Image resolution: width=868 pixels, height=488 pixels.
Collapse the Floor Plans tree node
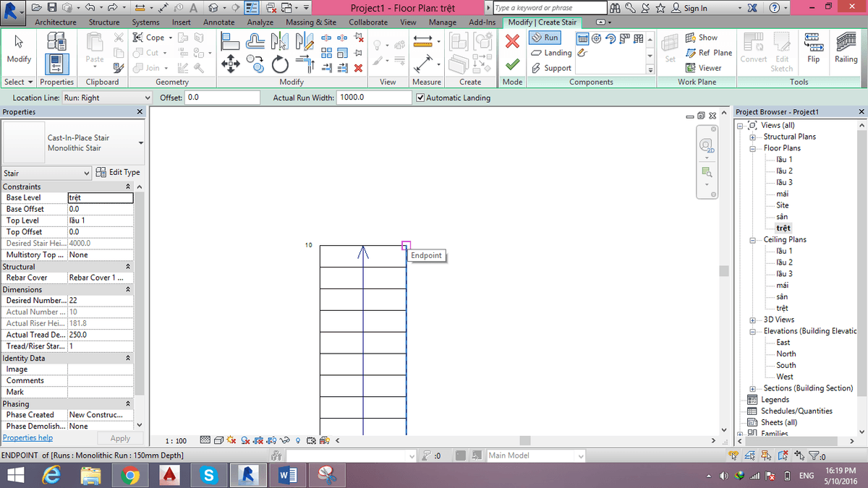click(x=753, y=148)
